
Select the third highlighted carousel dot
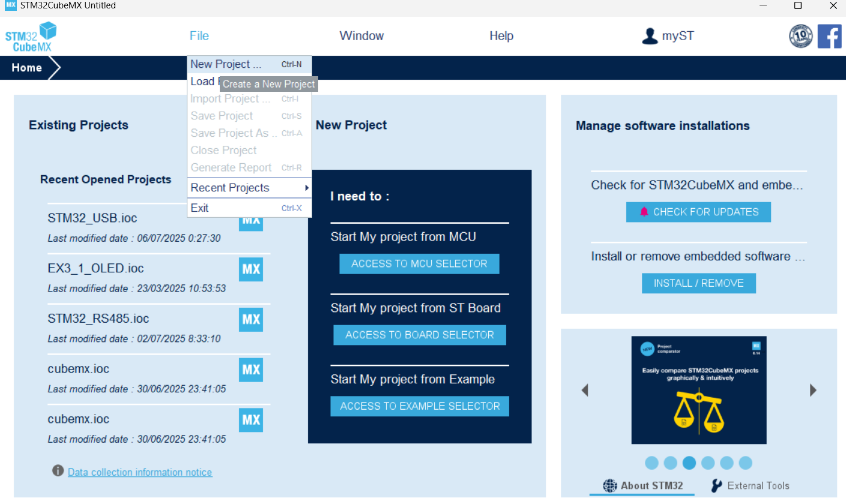pyautogui.click(x=689, y=463)
